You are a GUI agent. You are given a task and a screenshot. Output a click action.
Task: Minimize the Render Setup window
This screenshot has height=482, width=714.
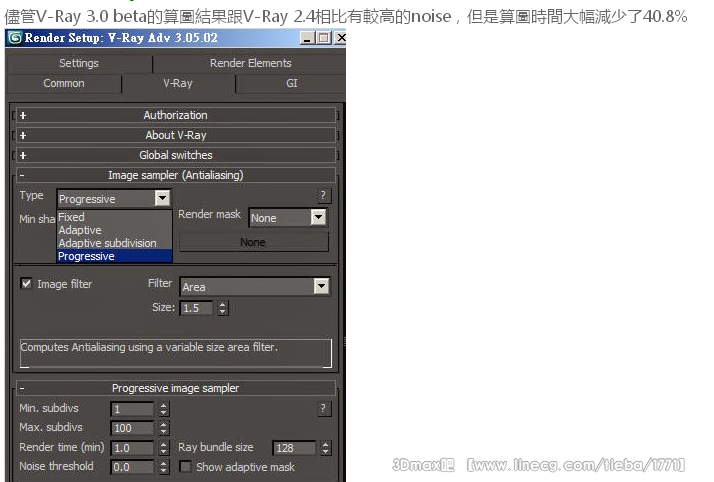pos(307,38)
